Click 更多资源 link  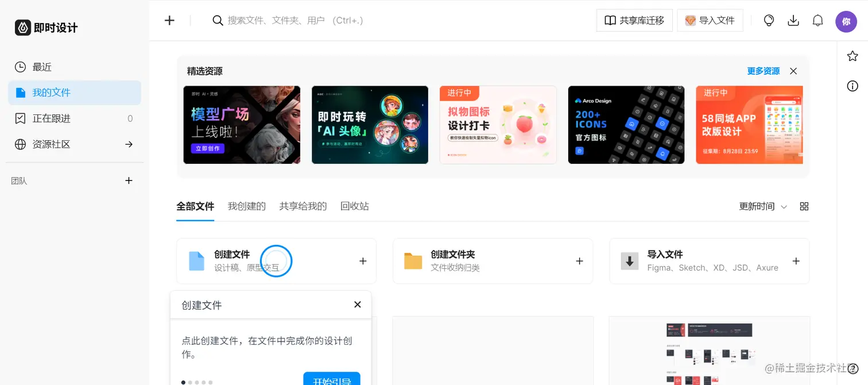coord(764,71)
